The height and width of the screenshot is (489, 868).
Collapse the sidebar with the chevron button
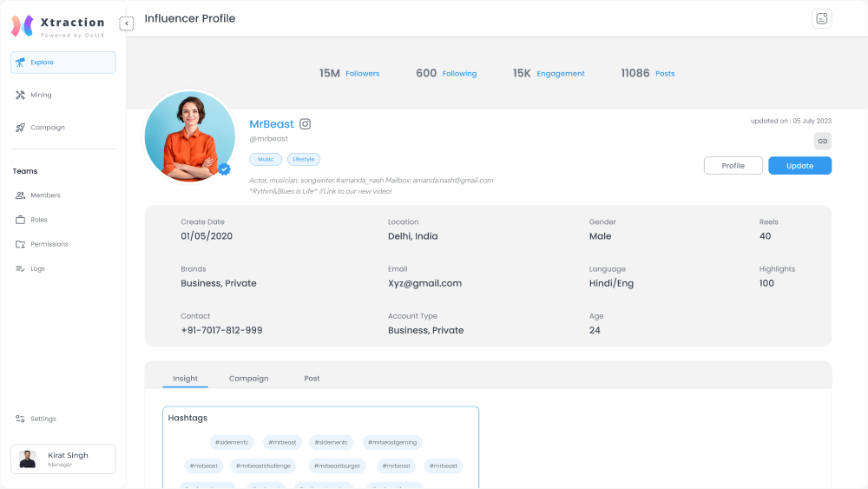pos(127,23)
